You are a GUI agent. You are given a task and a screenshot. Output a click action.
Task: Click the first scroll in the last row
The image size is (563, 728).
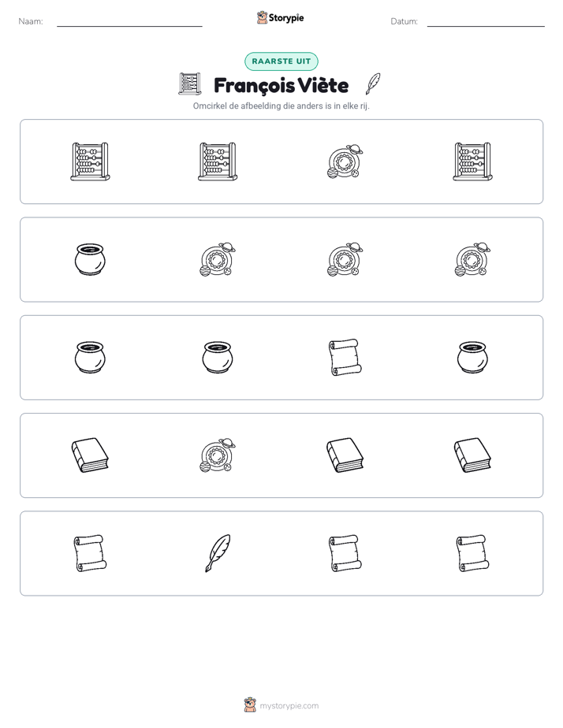tap(90, 553)
